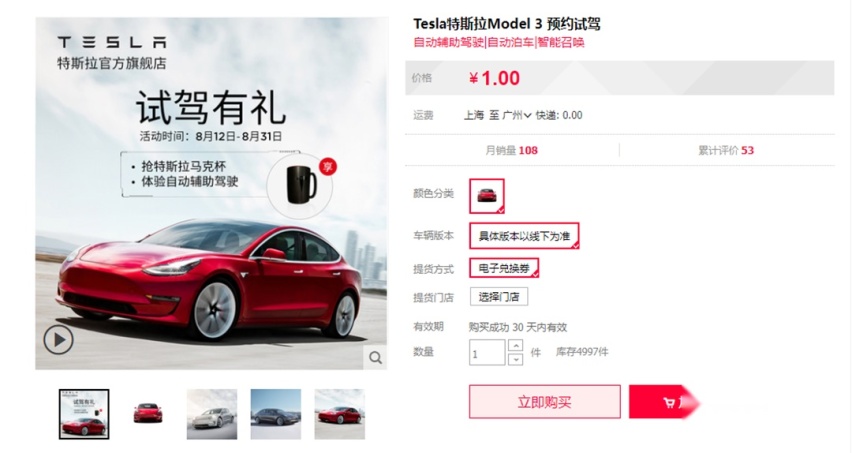Screen dimensions: 852x453
Task: Click the quantity input field
Action: [487, 353]
